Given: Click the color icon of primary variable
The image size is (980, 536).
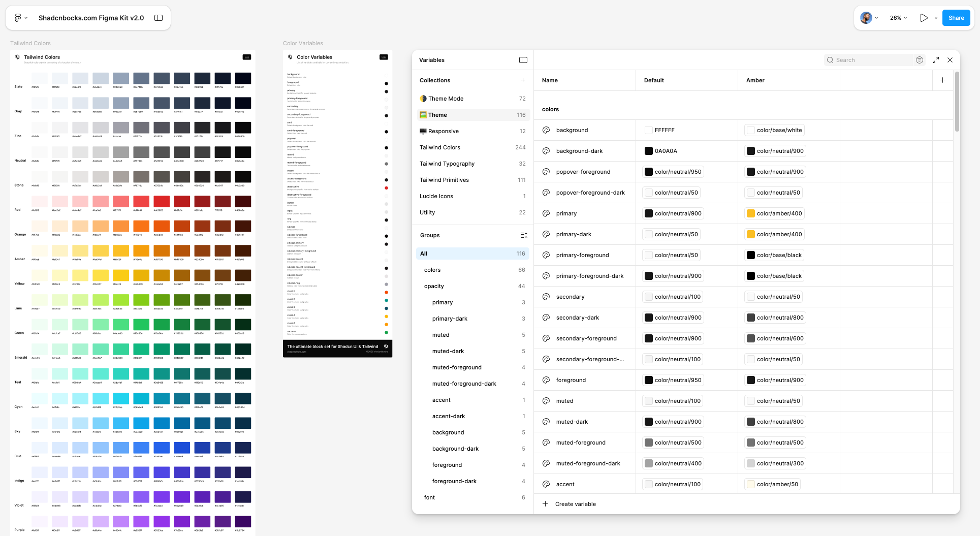Looking at the screenshot, I should tap(546, 213).
